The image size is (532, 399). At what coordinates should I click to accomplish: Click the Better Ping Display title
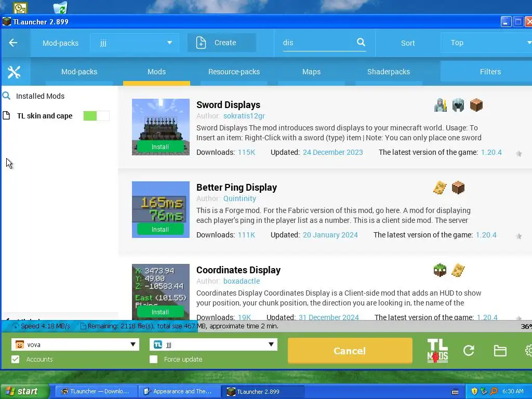[x=236, y=187]
